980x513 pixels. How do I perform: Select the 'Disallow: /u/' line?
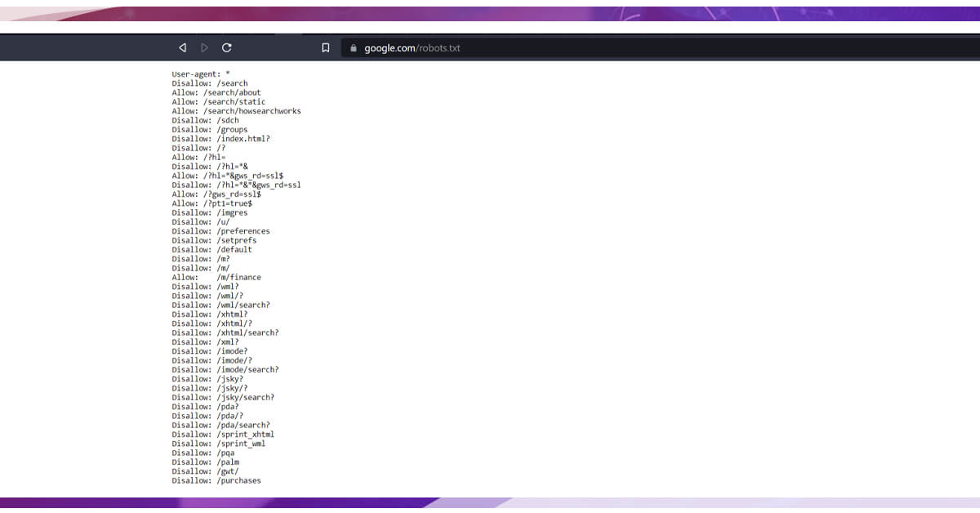point(201,222)
